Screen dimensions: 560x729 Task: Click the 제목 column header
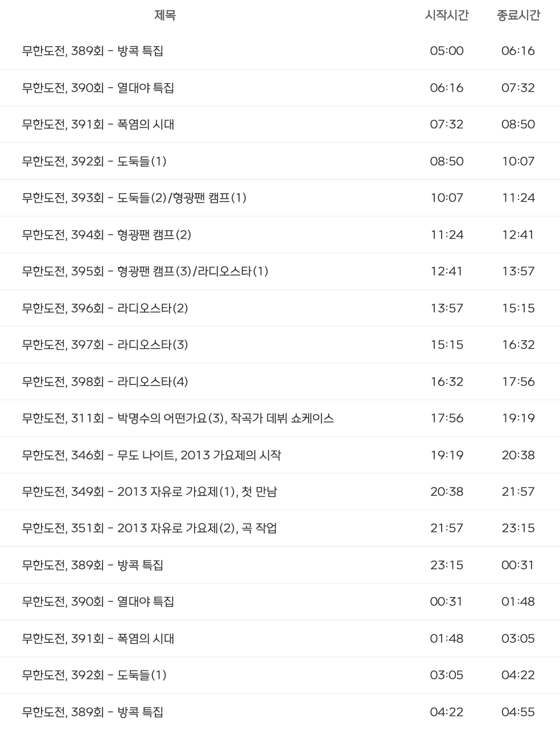click(165, 15)
